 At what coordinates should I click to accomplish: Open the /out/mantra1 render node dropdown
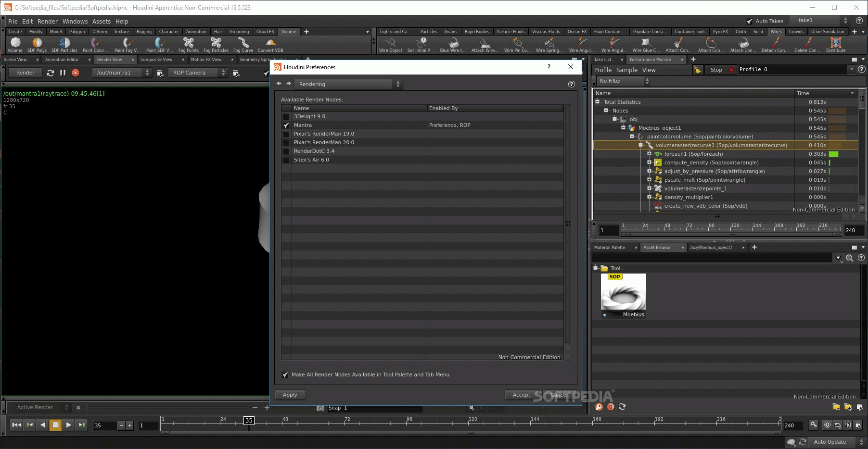[x=121, y=73]
